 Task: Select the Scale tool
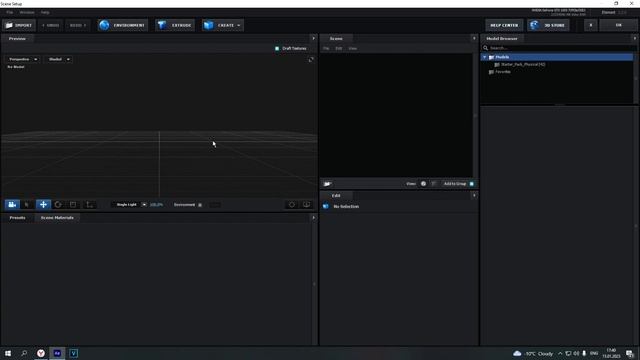[73, 204]
